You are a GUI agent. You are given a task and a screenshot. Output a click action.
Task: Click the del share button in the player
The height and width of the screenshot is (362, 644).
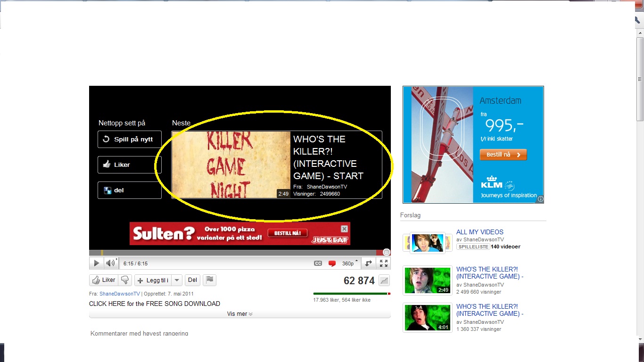[130, 190]
